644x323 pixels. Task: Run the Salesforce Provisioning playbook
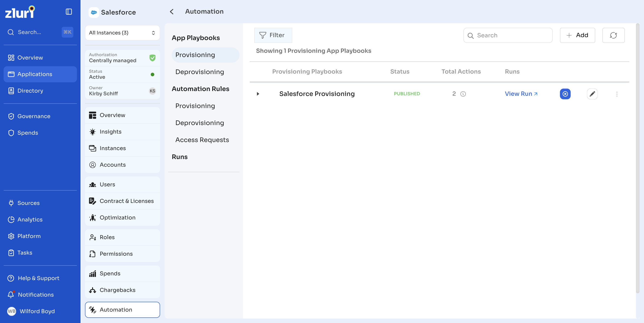coord(565,94)
